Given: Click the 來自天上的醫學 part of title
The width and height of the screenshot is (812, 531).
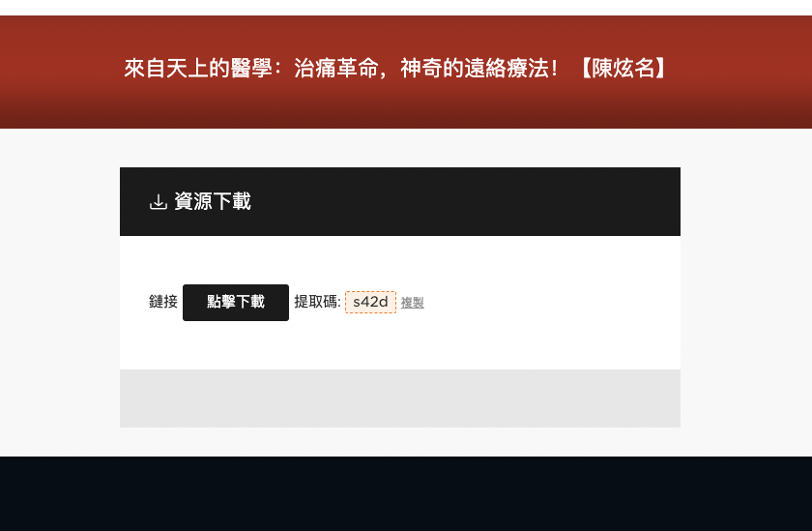Looking at the screenshot, I should (198, 68).
